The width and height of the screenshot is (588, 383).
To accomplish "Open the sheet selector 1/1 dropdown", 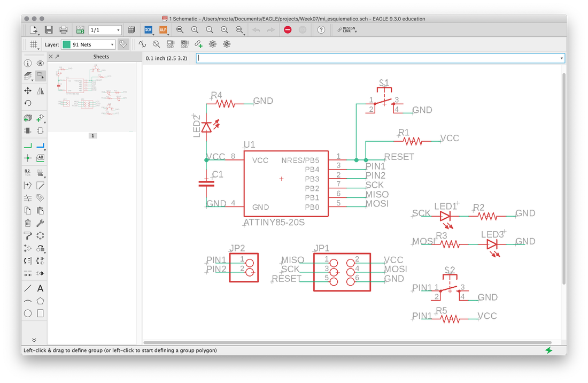I will (x=105, y=30).
